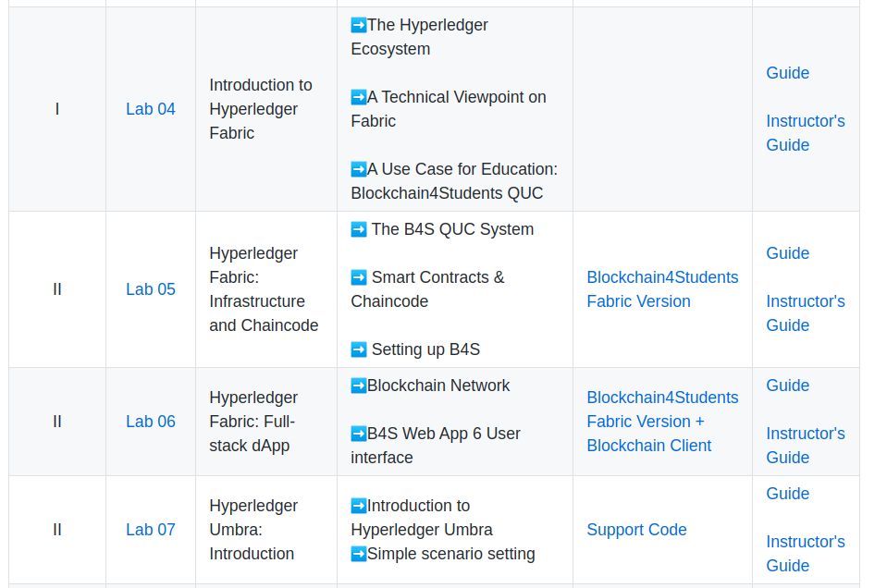Click arrow icon before Blockchain Network
Screen dimensions: 887x588
click(359, 386)
